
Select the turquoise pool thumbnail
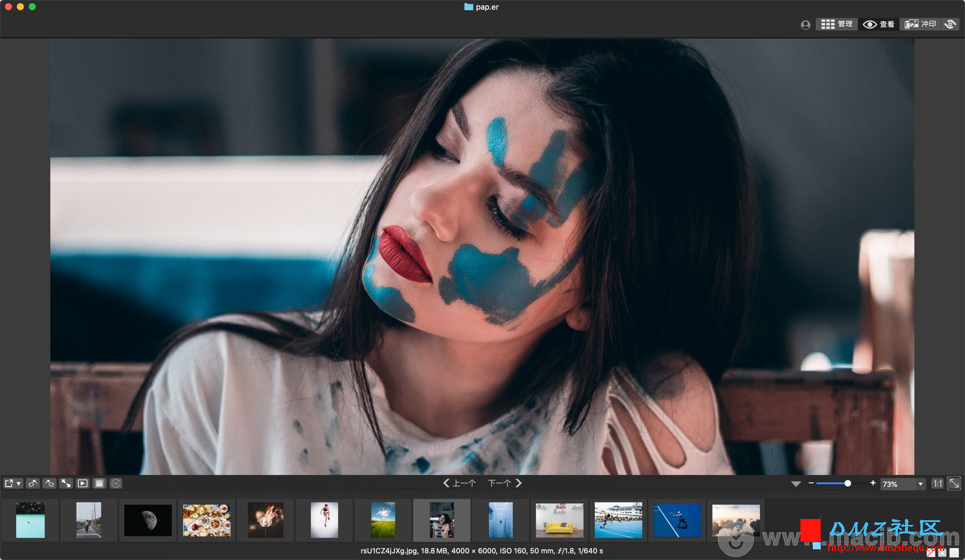coord(30,520)
